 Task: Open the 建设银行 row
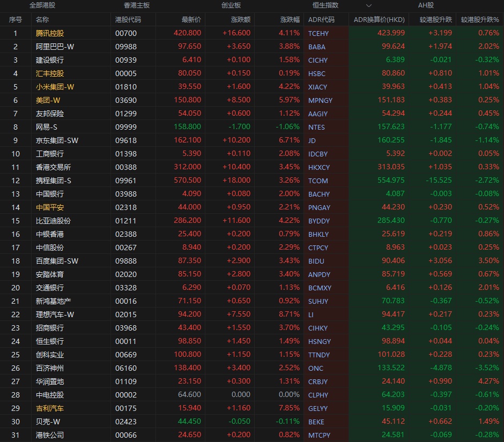tap(252, 60)
